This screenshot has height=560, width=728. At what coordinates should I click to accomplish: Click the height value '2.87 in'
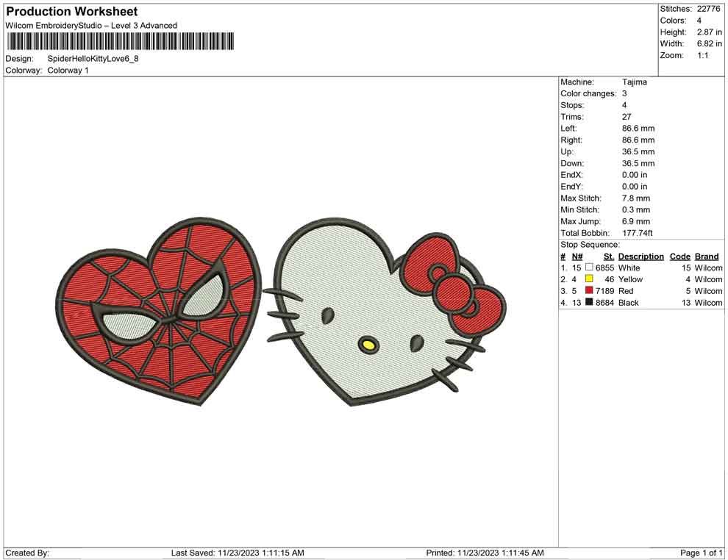[x=710, y=32]
